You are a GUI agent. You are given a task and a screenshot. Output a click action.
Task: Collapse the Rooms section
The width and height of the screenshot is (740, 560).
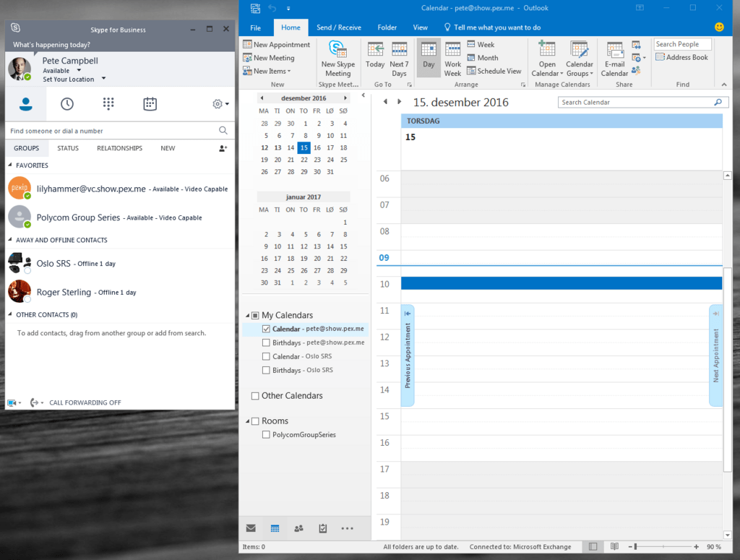247,421
